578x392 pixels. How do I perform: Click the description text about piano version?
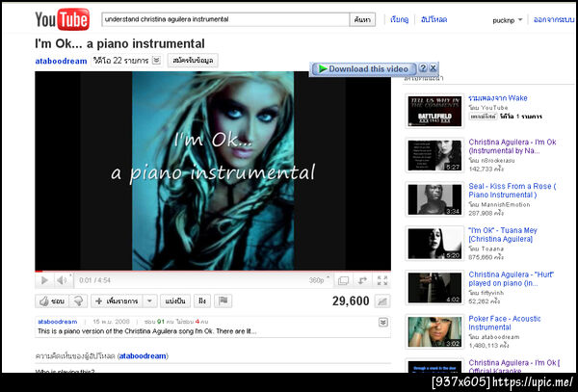[x=146, y=331]
